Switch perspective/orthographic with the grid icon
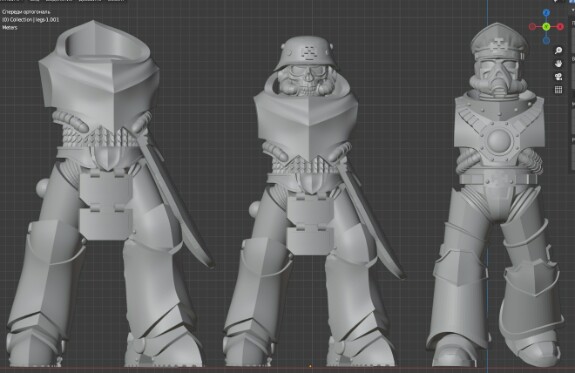The image size is (575, 373). [x=558, y=89]
